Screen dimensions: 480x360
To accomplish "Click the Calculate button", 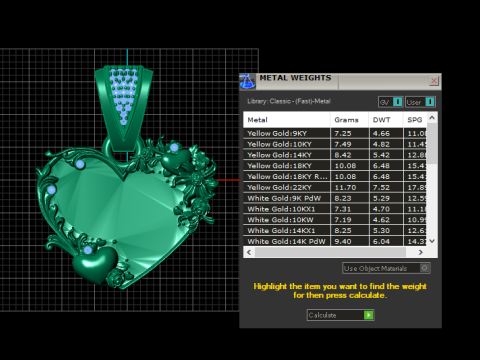I will pyautogui.click(x=340, y=315).
